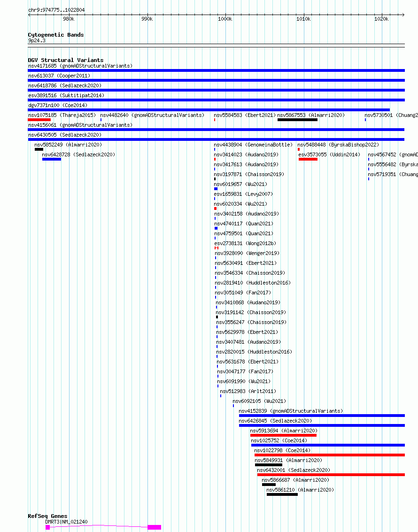Click nsv5913694 (Almarri2020) label
This screenshot has width=418, height=532.
tap(284, 430)
